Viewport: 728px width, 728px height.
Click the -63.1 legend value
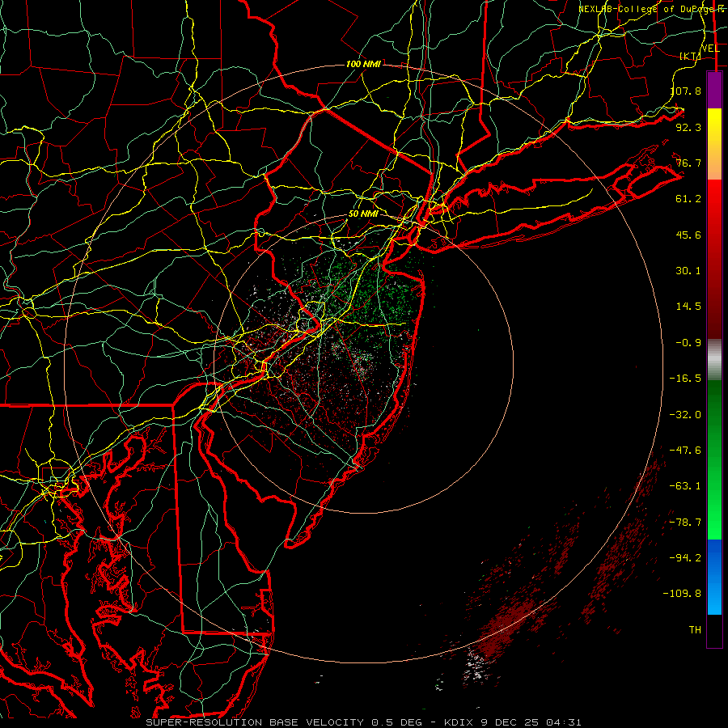pyautogui.click(x=686, y=486)
